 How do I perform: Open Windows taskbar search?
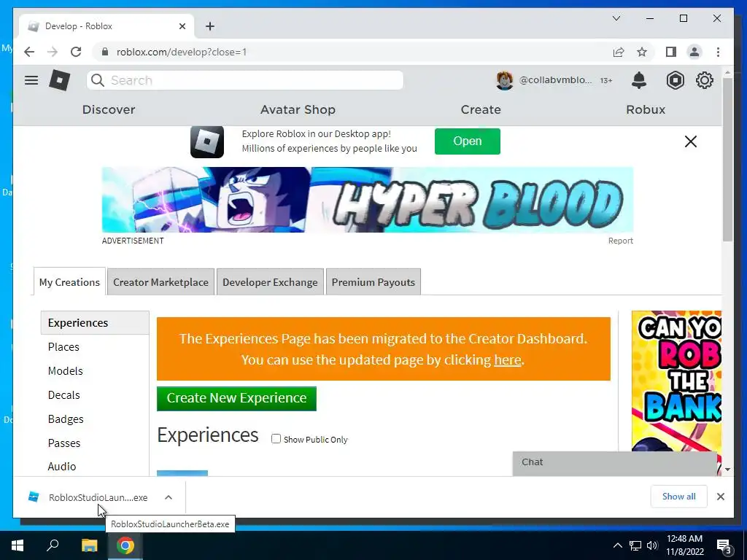[x=53, y=545]
